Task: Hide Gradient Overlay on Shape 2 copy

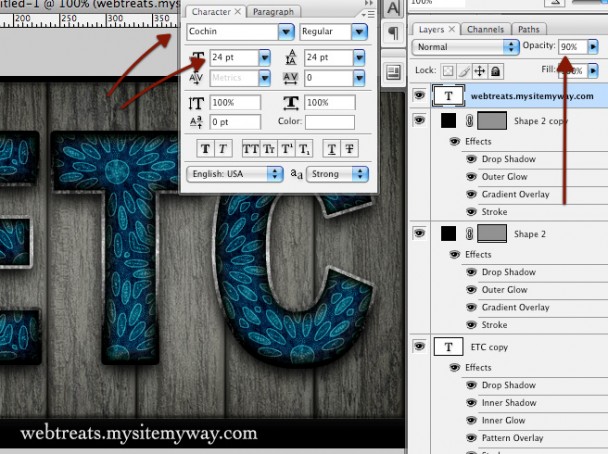Action: pyautogui.click(x=471, y=194)
